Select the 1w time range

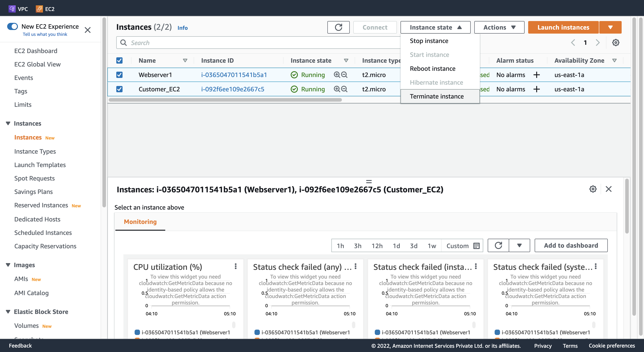(x=432, y=246)
